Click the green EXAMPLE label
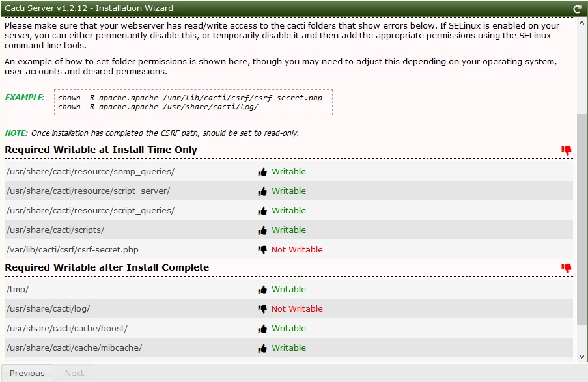The width and height of the screenshot is (588, 382). [24, 98]
